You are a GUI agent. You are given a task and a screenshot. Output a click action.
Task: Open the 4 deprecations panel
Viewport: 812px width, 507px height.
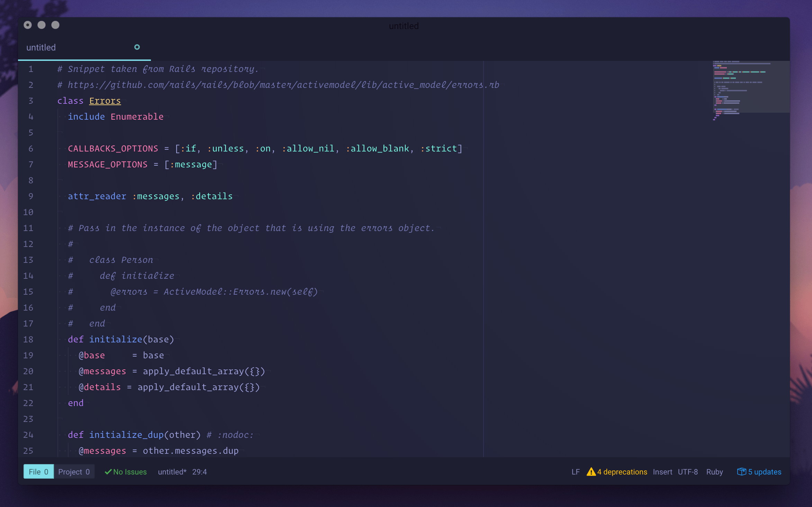click(x=621, y=471)
